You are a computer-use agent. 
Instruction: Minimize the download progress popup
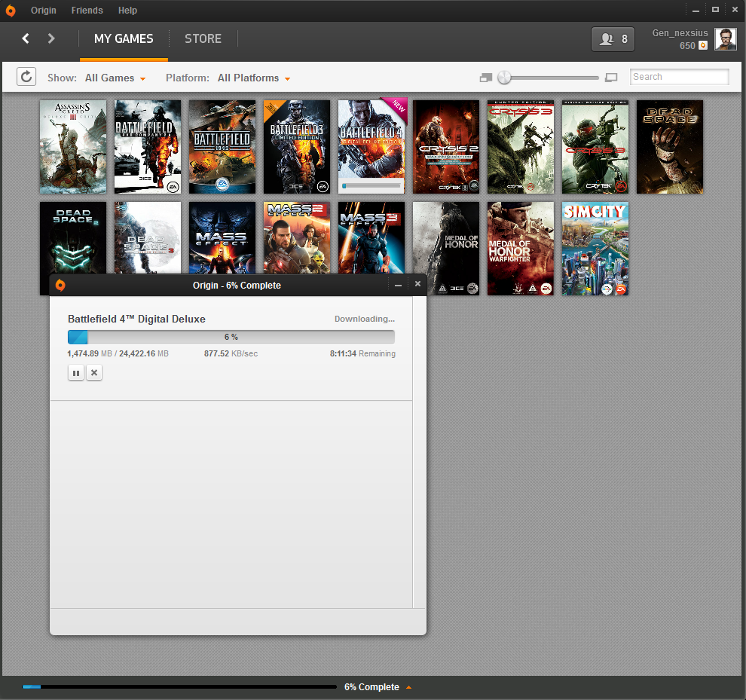pos(398,285)
